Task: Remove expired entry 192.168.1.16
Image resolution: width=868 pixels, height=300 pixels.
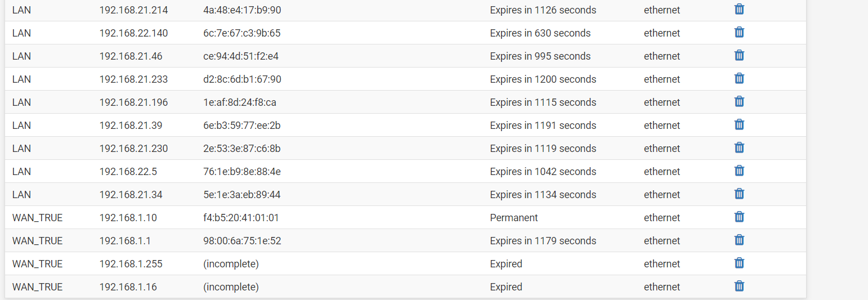Action: [739, 286]
